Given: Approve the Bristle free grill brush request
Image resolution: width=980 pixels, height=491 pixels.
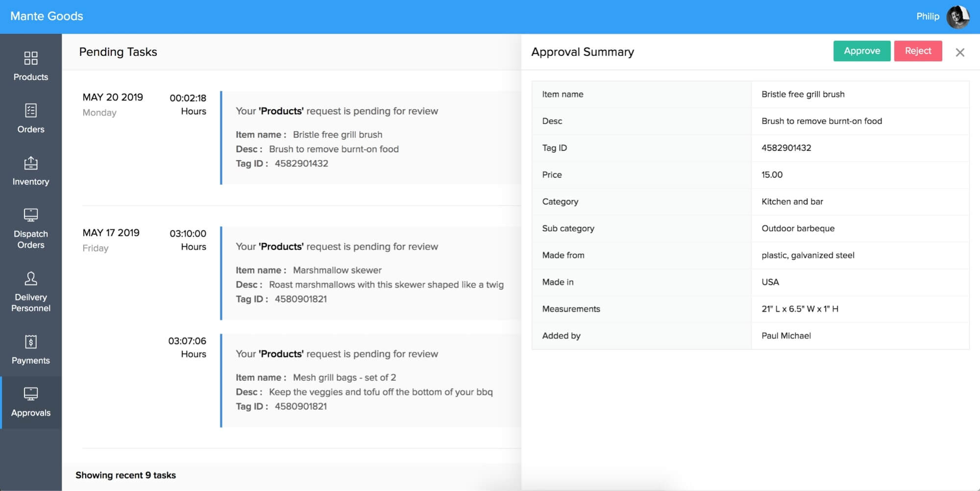Looking at the screenshot, I should (861, 51).
